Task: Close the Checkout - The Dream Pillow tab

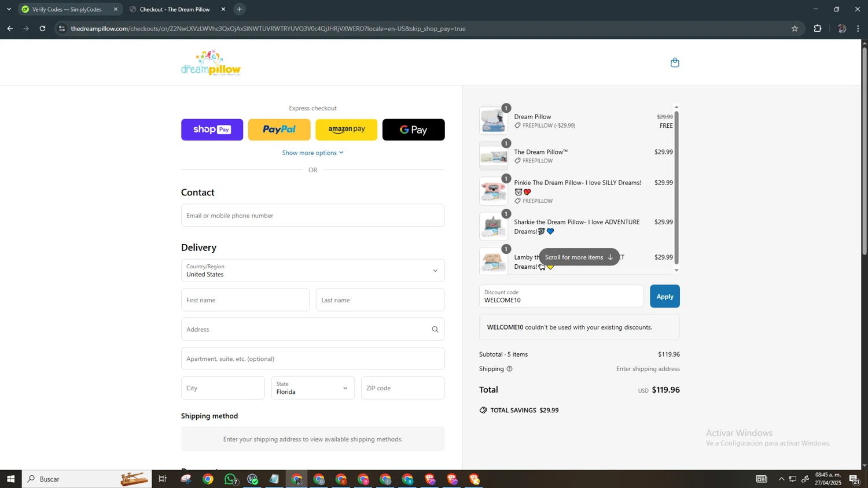Action: point(223,9)
